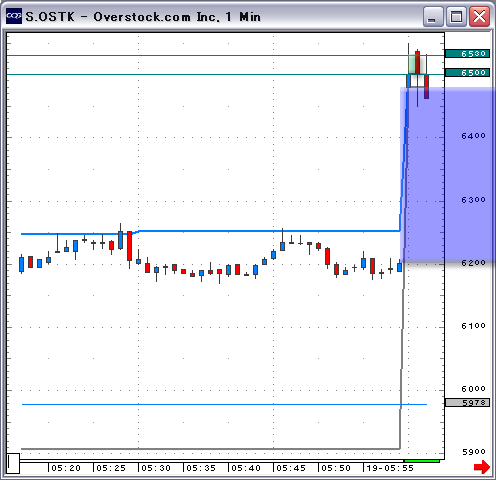The image size is (496, 480).
Task: Click the thick blue stepped line above candles
Action: coord(210,231)
